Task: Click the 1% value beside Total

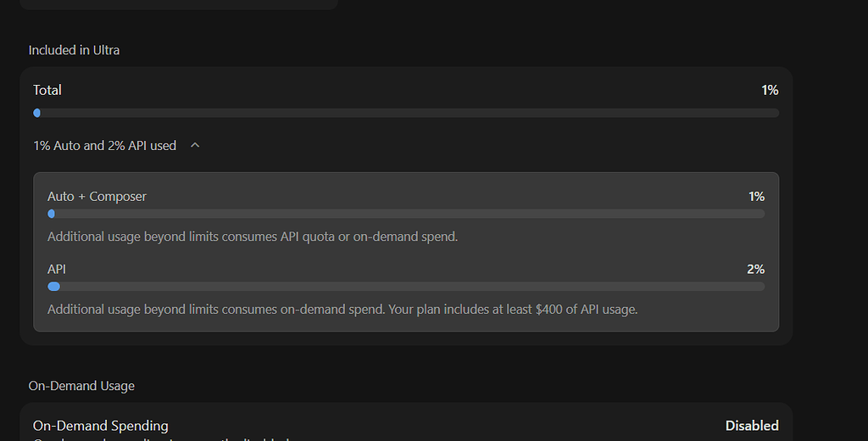Action: pyautogui.click(x=770, y=90)
